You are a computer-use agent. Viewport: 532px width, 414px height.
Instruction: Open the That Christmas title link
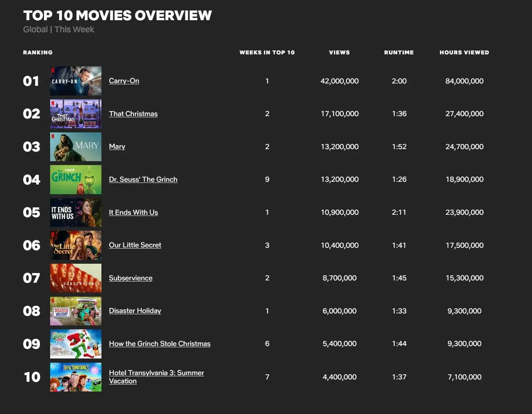click(x=133, y=114)
